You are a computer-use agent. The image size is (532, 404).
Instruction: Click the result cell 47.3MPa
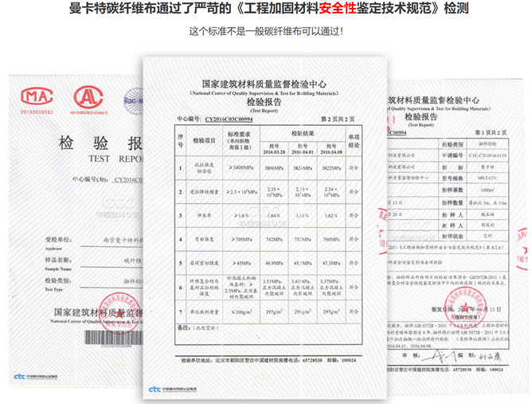[x=331, y=263]
